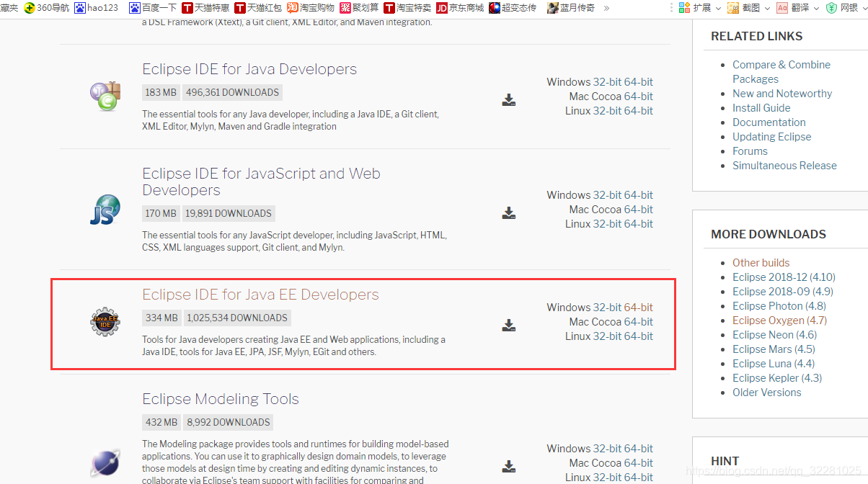
Task: Click the Eclipse Modeling Tools package logo
Action: click(105, 463)
